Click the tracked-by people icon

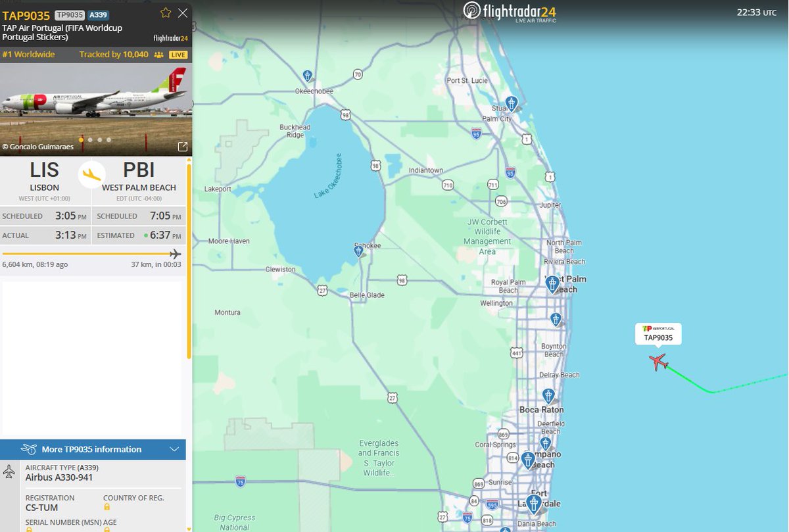click(158, 55)
